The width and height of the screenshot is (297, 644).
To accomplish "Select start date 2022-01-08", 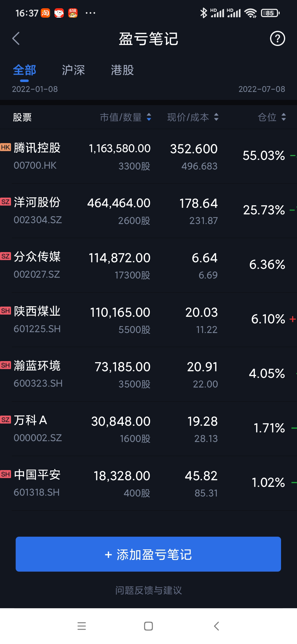I will (35, 89).
